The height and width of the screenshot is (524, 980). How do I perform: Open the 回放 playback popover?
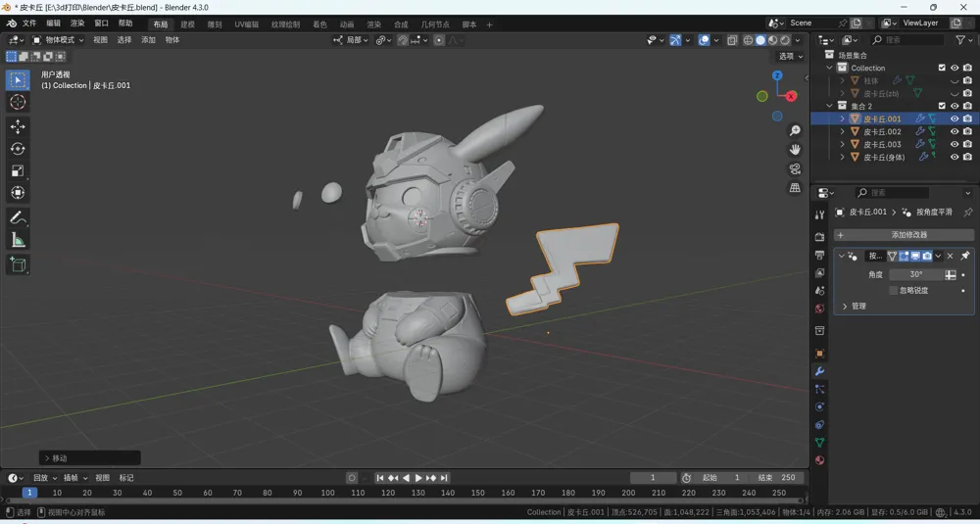click(45, 478)
